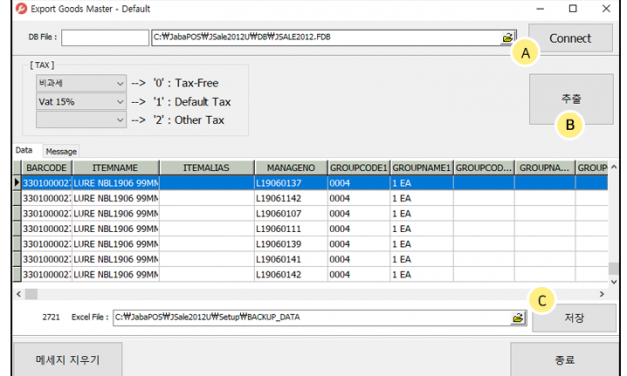Click the ITEMALIAS column header
The width and height of the screenshot is (627, 376).
tap(207, 168)
